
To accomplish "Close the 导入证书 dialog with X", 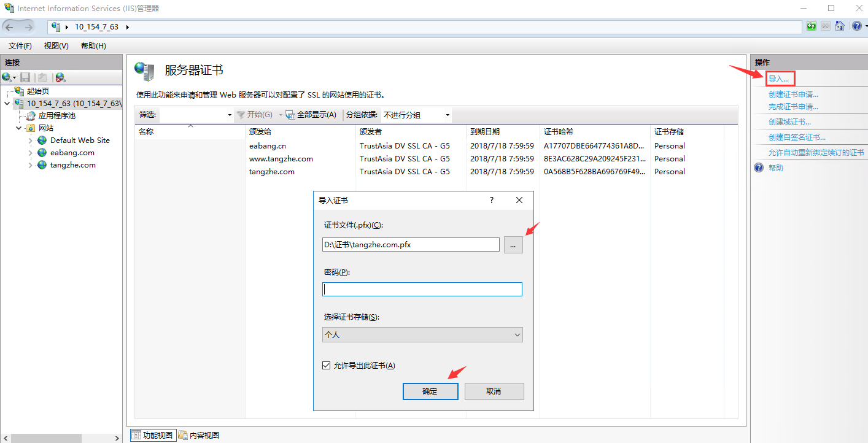I will (519, 200).
